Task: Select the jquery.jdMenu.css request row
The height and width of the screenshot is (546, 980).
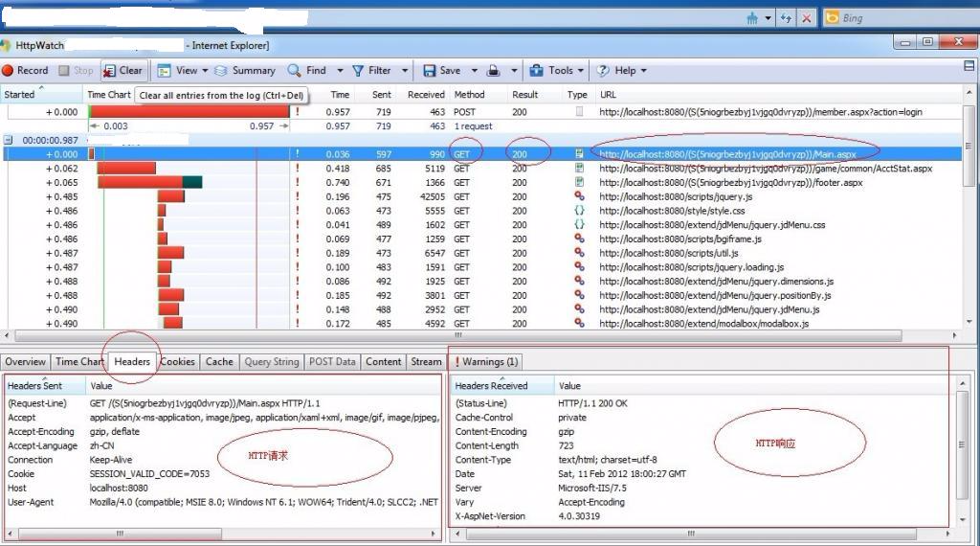Action: (481, 224)
